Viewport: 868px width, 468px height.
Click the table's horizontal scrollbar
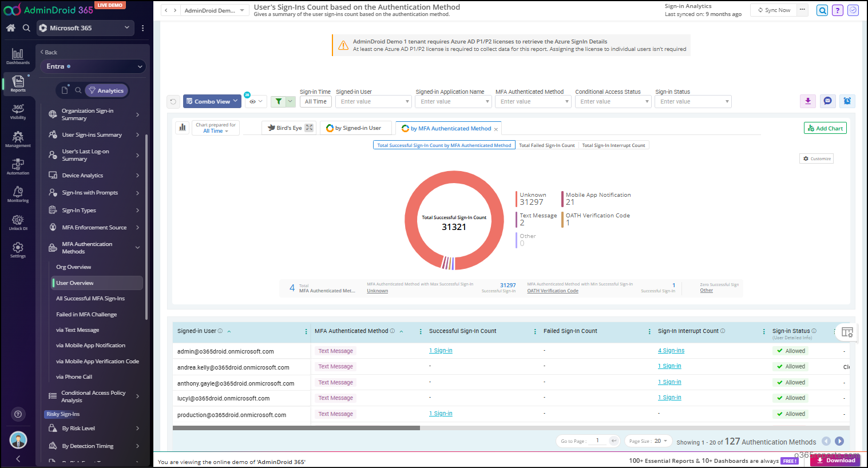(x=296, y=428)
